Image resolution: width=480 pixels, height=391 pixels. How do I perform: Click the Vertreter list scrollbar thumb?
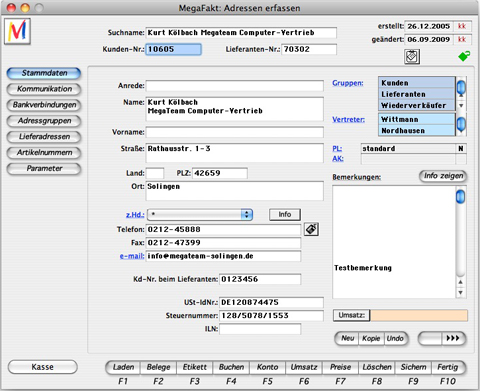click(461, 123)
